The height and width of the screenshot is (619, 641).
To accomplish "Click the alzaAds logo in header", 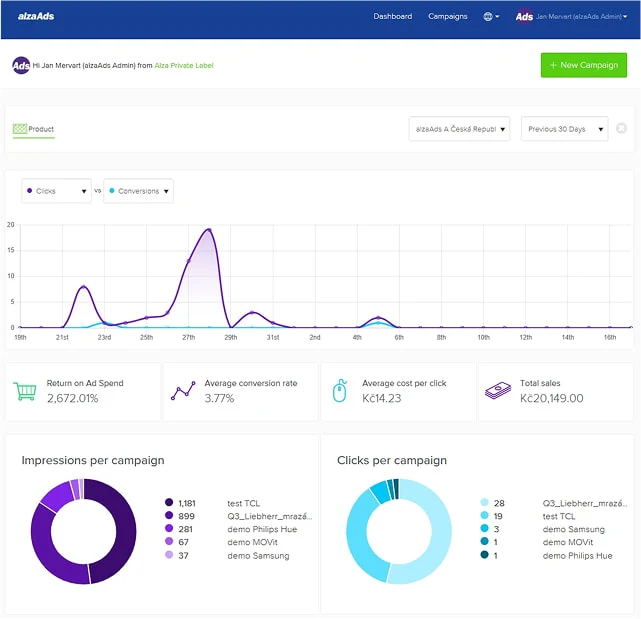I will 35,16.
